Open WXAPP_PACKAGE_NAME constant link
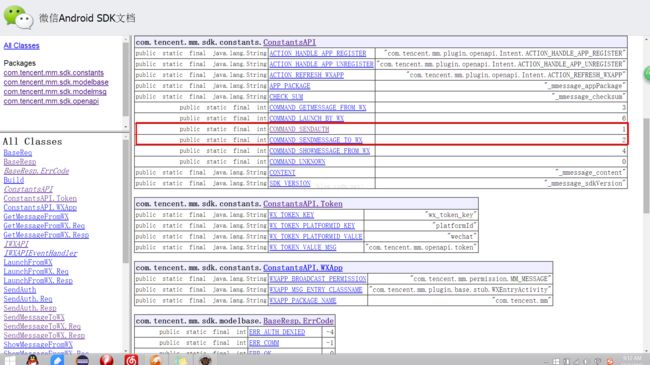Viewport: 650px width, 365px height. 303,300
